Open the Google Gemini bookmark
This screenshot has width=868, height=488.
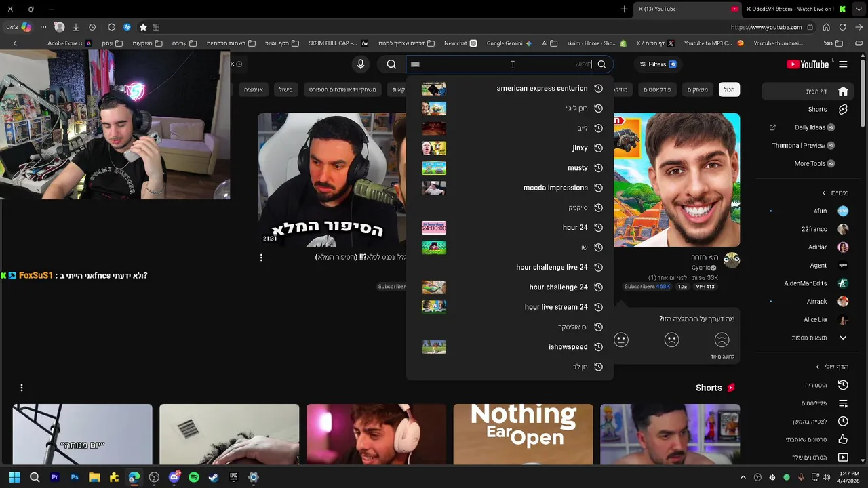[x=509, y=43]
